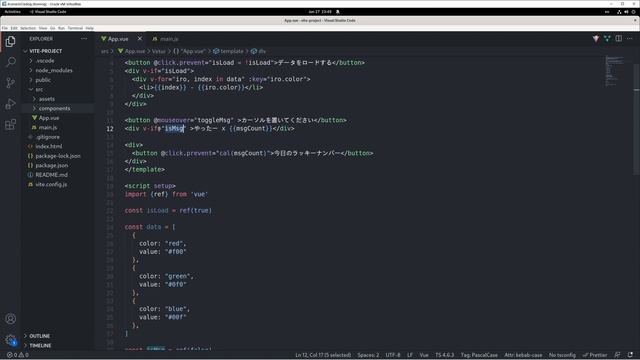Click No tsconfig status item
640x360 pixels.
coord(562,355)
